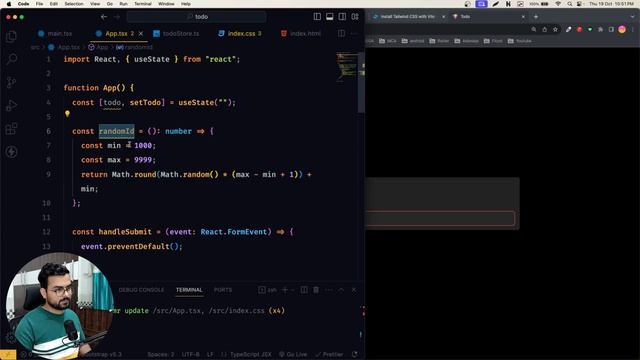Click UTF-8 encoding in status bar
640x360 pixels.
click(x=191, y=354)
